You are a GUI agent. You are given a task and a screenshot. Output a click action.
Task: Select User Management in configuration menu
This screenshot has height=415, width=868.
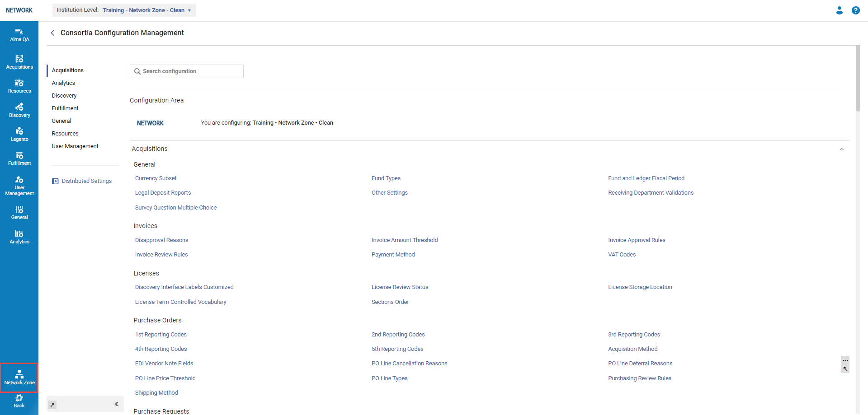[75, 146]
